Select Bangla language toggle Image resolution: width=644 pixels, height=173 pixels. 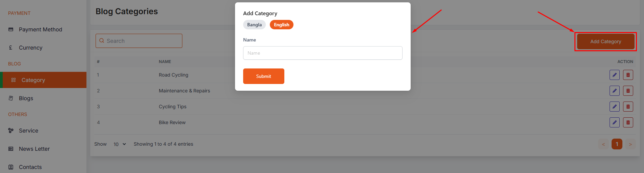pos(254,25)
